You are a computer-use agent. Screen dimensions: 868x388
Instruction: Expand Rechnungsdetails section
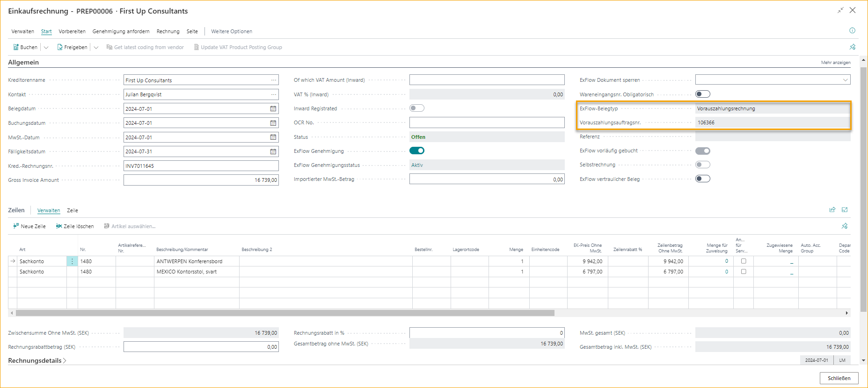pyautogui.click(x=37, y=361)
